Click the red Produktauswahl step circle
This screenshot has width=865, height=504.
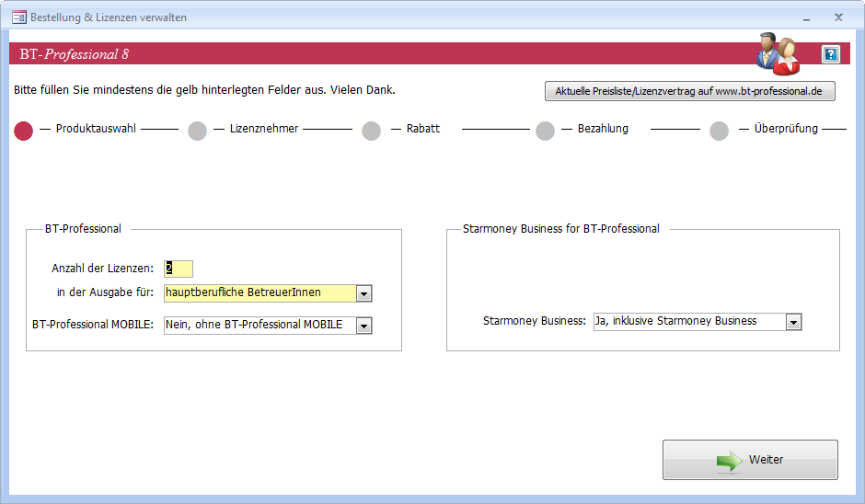23,131
